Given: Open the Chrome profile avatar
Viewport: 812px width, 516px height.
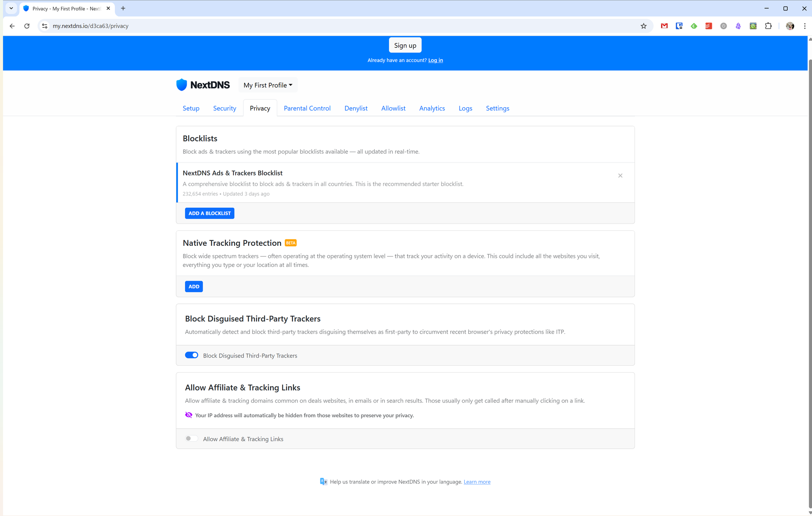Looking at the screenshot, I should [790, 26].
